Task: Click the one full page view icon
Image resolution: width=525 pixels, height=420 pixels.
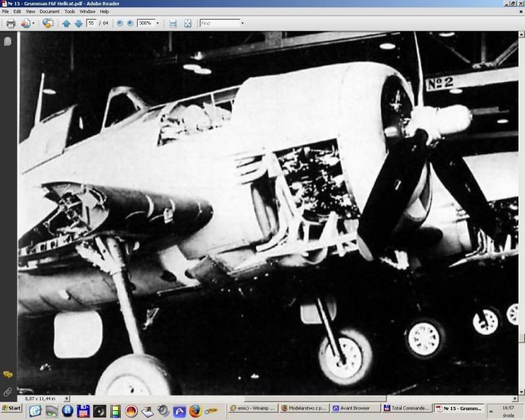Action: click(188, 23)
